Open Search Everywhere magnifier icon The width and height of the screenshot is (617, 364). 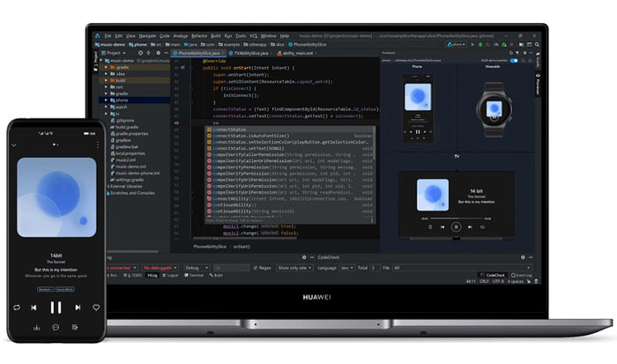pyautogui.click(x=537, y=44)
